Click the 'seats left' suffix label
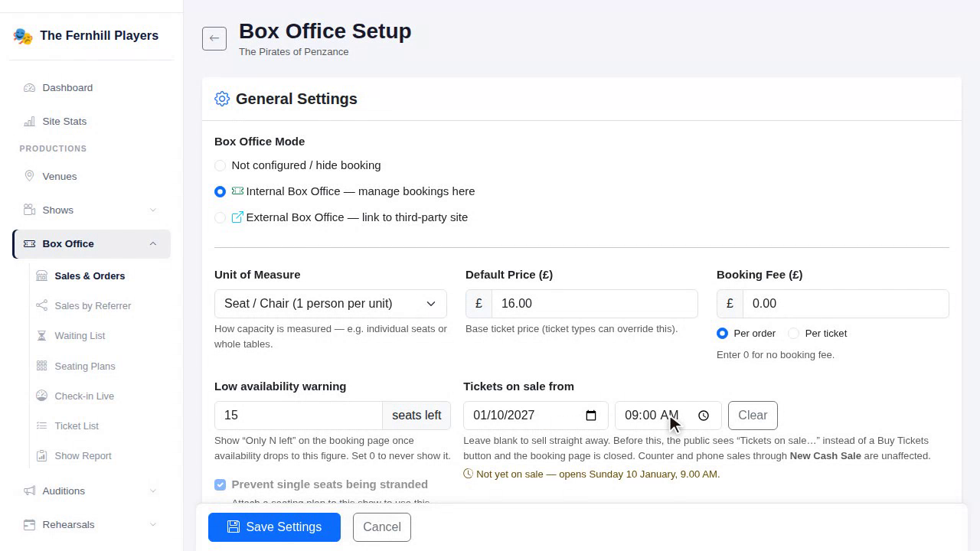 (x=416, y=416)
